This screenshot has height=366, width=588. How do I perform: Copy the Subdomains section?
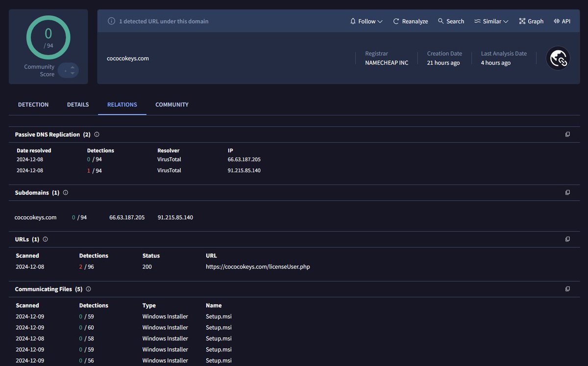point(567,192)
